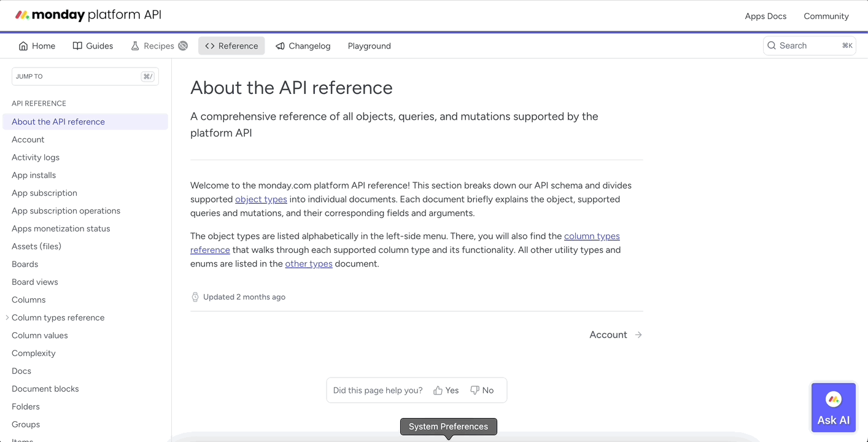Vote Yes on page helpfulness

[446, 390]
